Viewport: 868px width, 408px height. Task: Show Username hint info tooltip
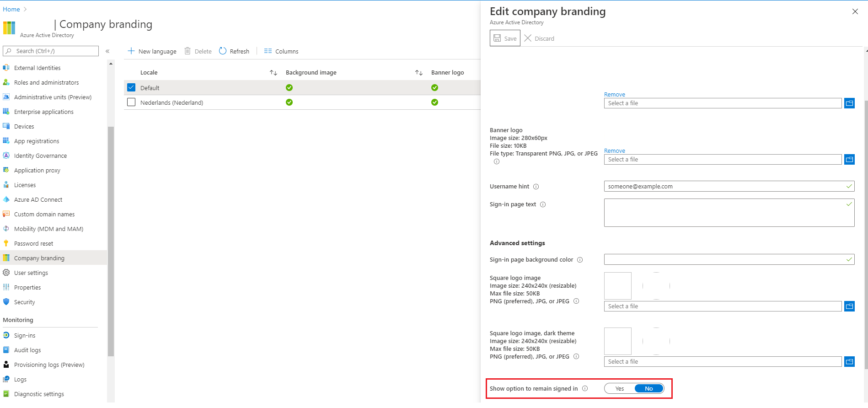pos(536,187)
